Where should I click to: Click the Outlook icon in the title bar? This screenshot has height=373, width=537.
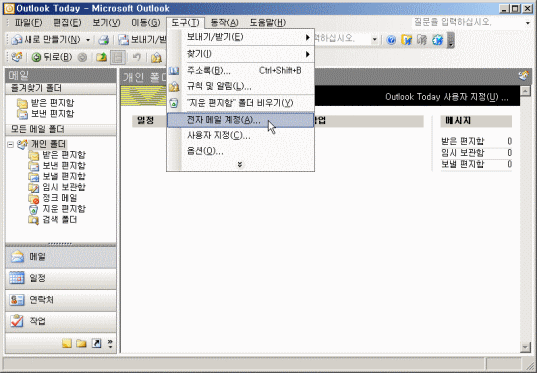pos(9,9)
